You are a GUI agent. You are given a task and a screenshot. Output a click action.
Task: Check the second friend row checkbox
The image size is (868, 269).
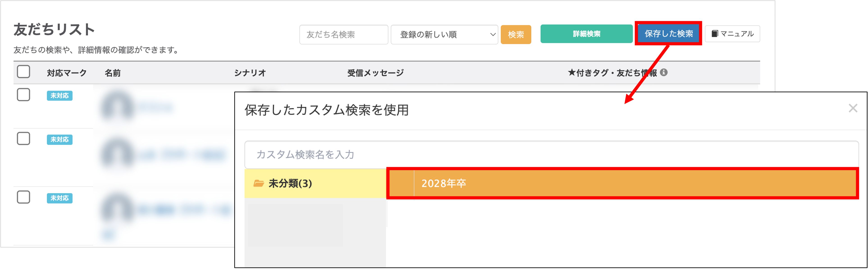point(24,138)
